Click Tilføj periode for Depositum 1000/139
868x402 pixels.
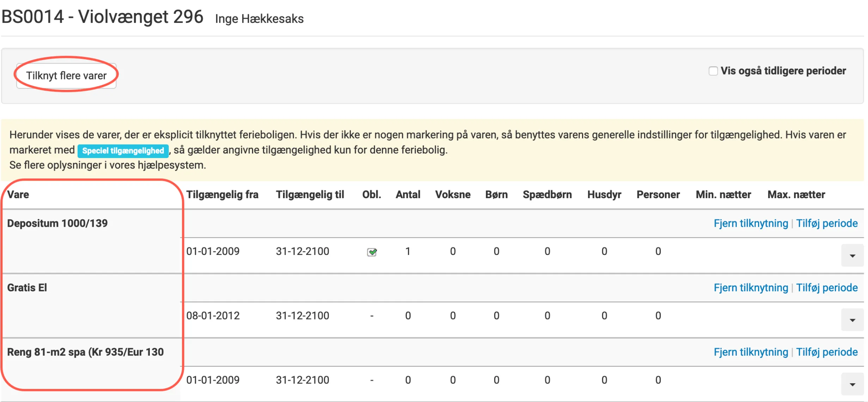827,223
